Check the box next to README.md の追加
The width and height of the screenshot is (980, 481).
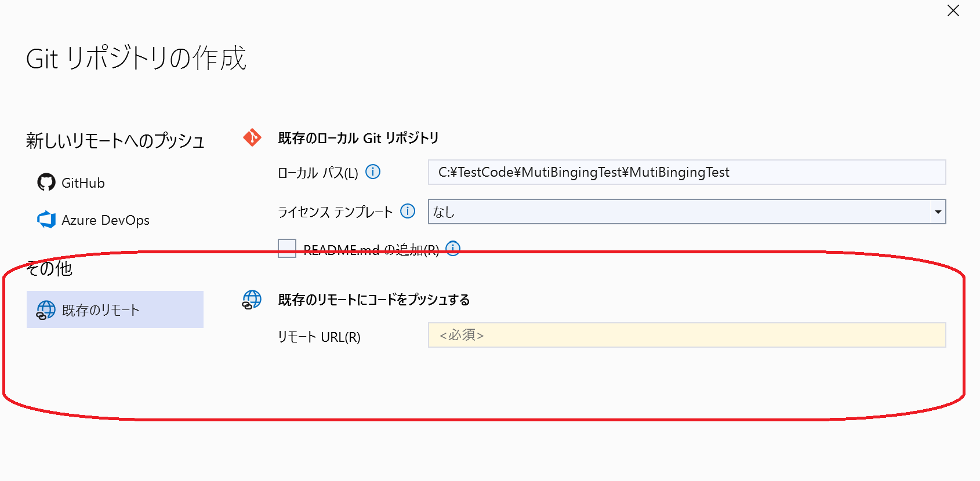286,248
